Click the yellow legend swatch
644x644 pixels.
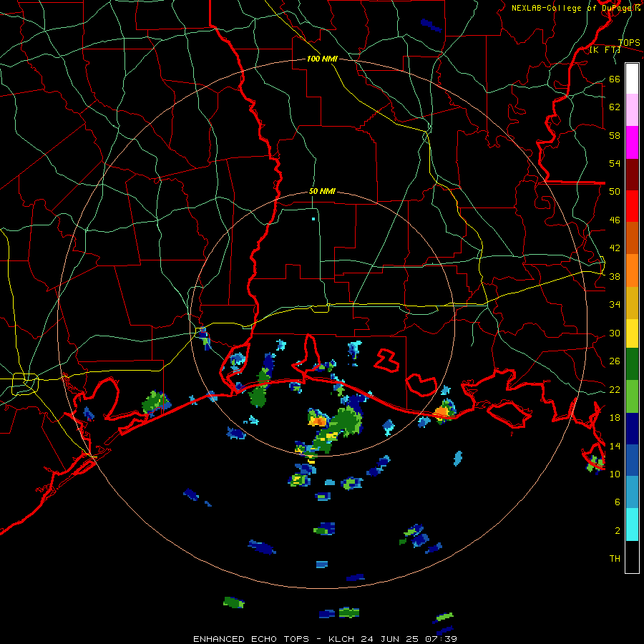tap(632, 333)
